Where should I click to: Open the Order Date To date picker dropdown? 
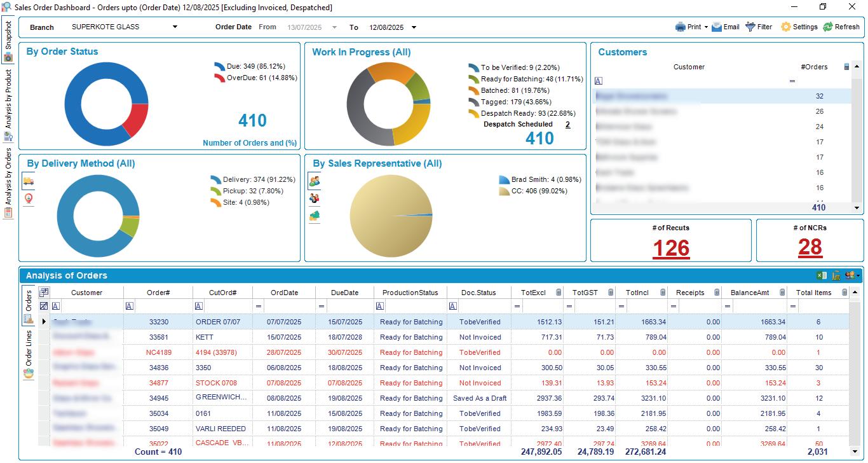pyautogui.click(x=414, y=27)
